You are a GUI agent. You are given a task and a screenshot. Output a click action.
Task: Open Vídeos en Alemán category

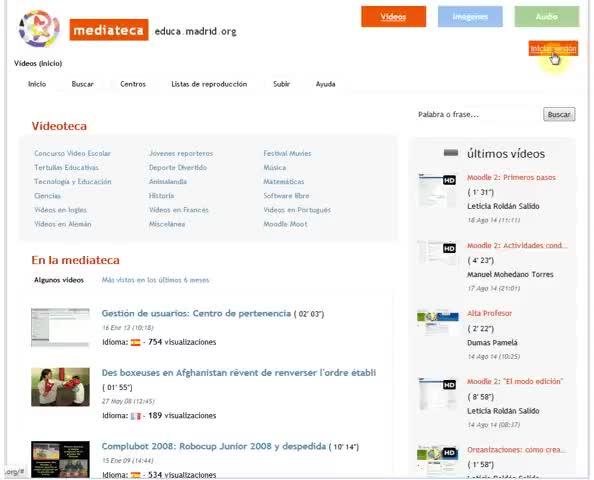pyautogui.click(x=63, y=224)
